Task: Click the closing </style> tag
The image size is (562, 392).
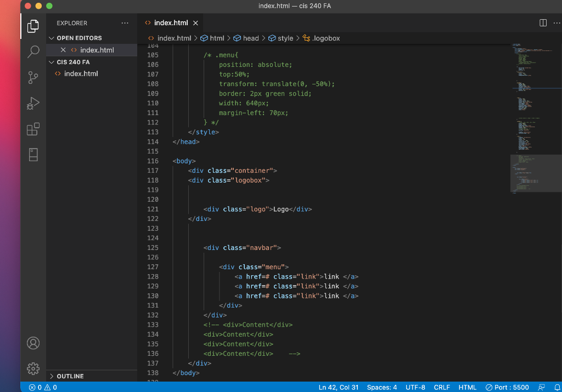Action: 203,132
